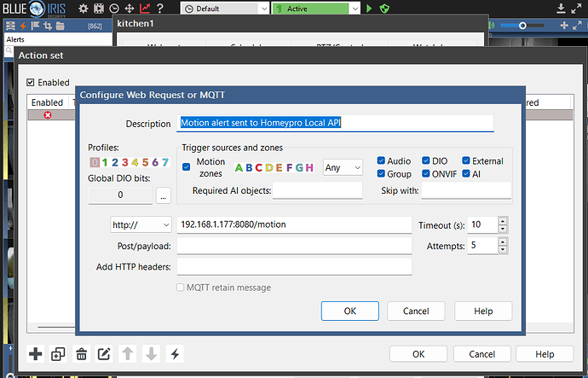Duplicate action using copy icon
The width and height of the screenshot is (588, 378).
pos(58,353)
